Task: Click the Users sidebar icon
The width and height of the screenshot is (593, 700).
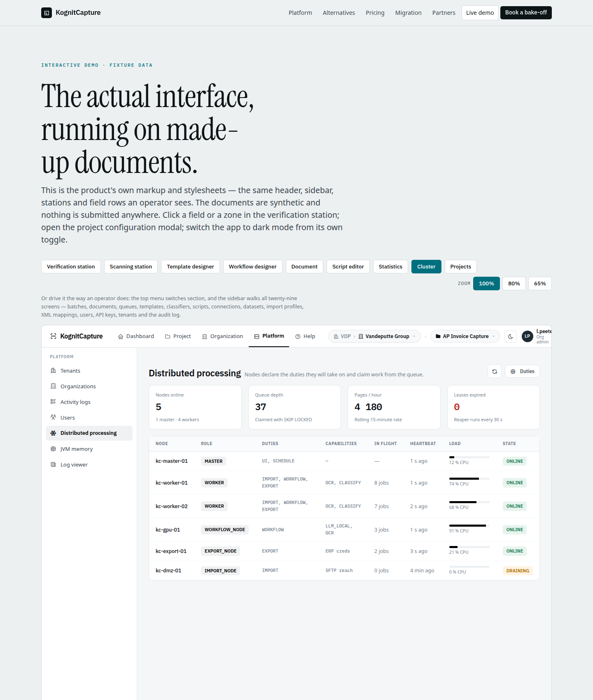Action: (53, 418)
